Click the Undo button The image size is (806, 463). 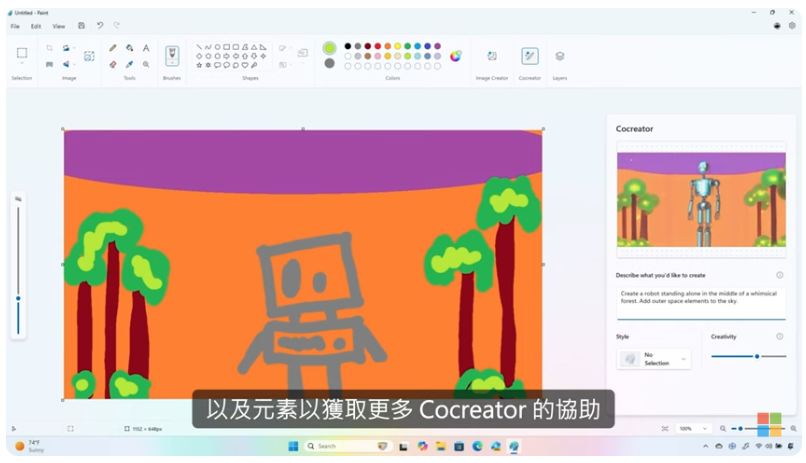(100, 26)
